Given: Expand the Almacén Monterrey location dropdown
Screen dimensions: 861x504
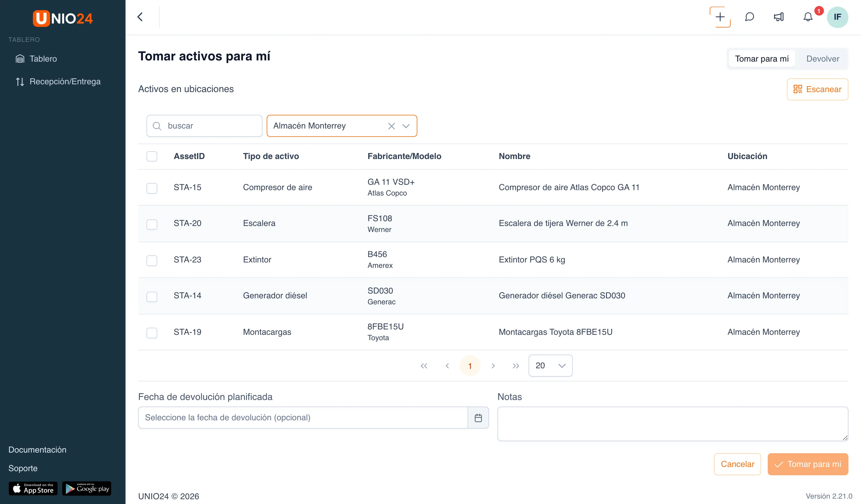Looking at the screenshot, I should pyautogui.click(x=406, y=126).
